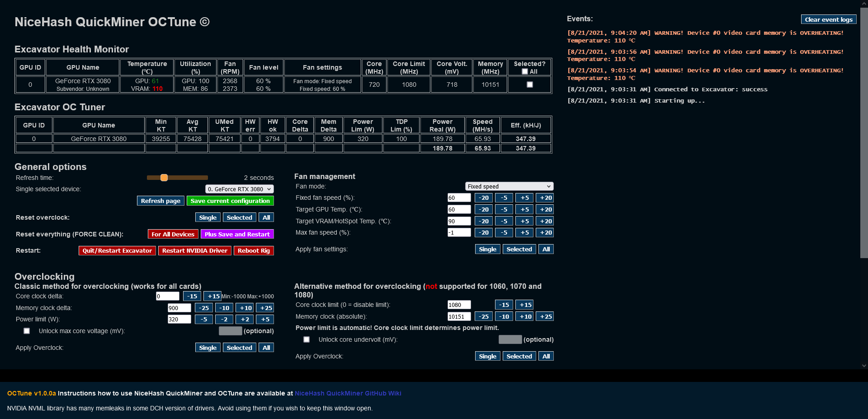The width and height of the screenshot is (868, 419).
Task: Click Plus Save and Restart
Action: tap(237, 234)
